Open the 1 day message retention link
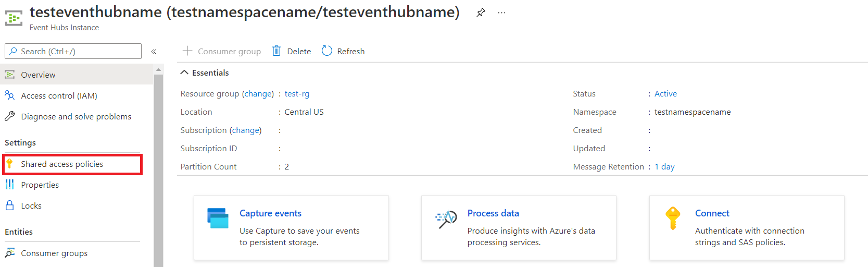 pos(664,166)
